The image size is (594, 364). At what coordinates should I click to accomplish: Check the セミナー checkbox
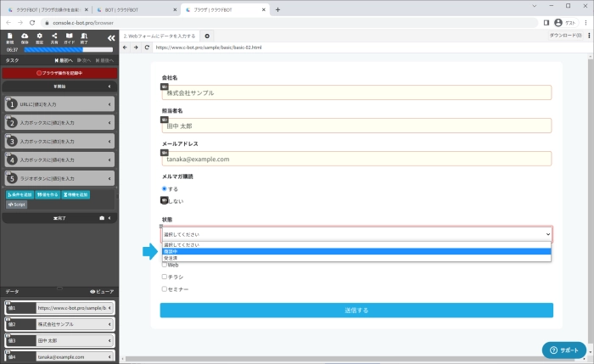[x=165, y=289]
